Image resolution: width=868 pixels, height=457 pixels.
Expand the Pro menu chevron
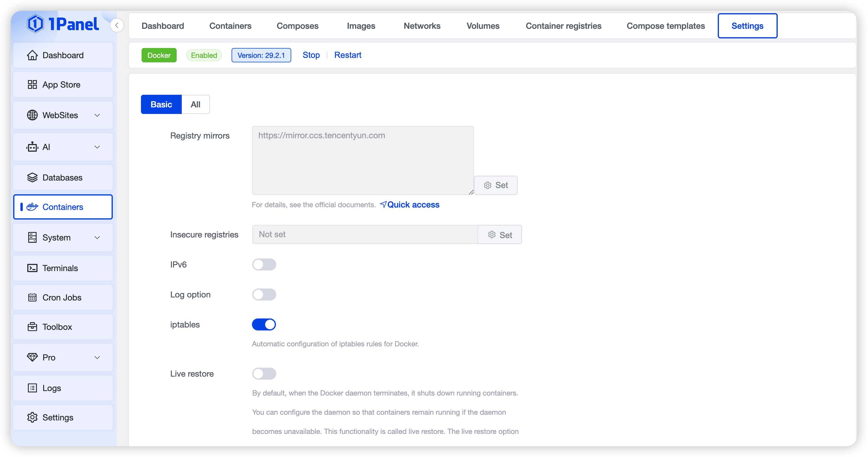97,357
